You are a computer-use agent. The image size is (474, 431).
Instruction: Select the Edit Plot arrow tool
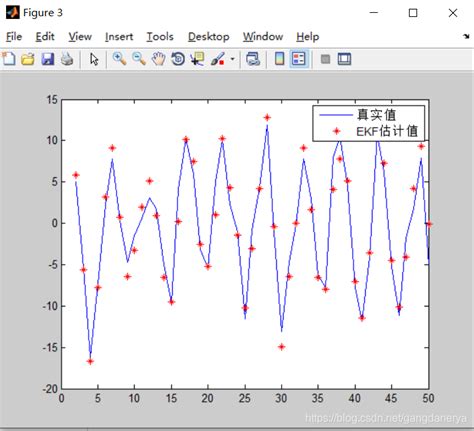[94, 59]
